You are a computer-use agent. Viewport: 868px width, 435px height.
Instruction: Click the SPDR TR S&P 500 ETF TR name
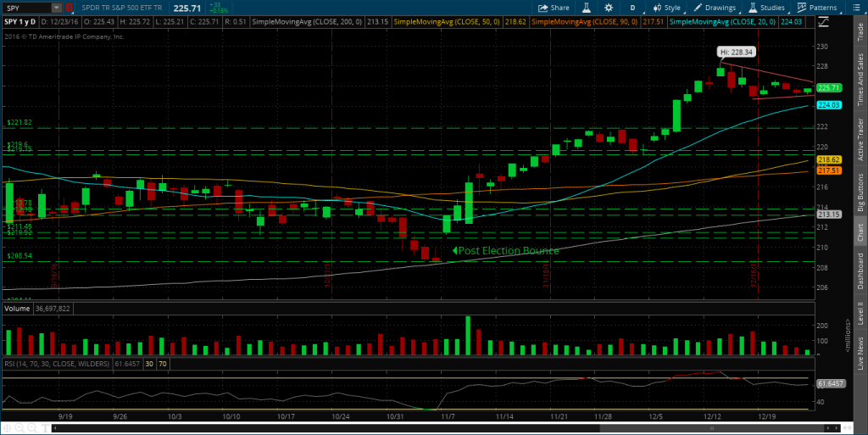coord(122,8)
